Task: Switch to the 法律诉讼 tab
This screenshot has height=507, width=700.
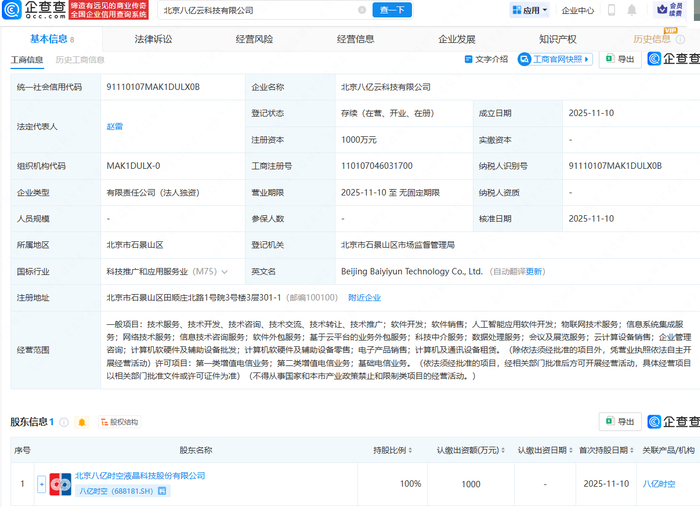Action: tap(153, 39)
